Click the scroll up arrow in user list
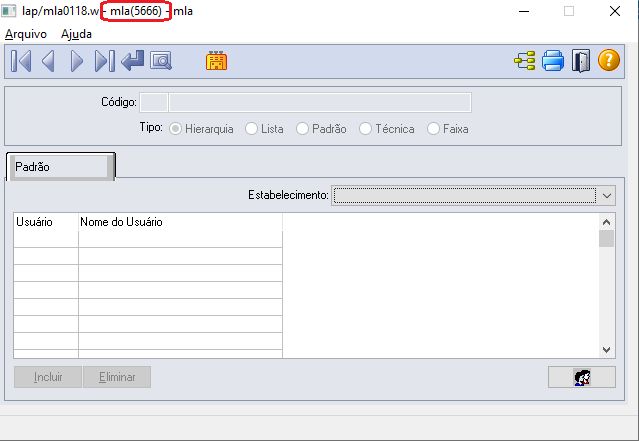Viewport: 639px width, 441px height. 606,222
